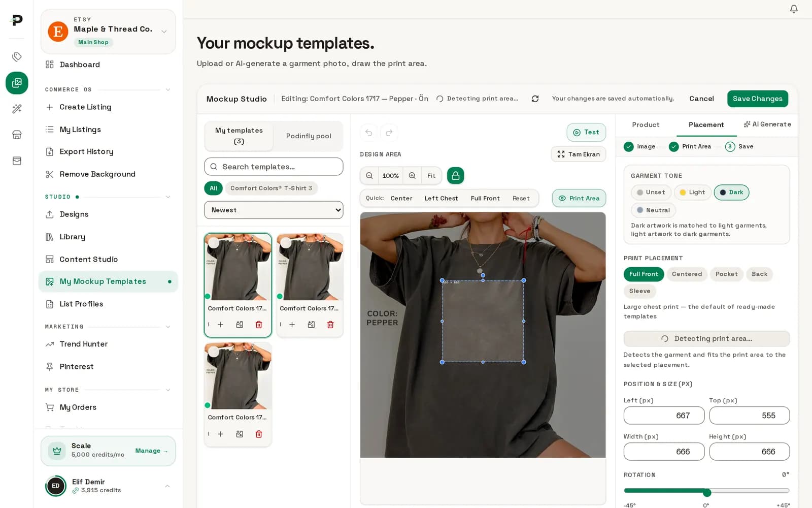Toggle Print Area visibility above canvas

pyautogui.click(x=579, y=198)
